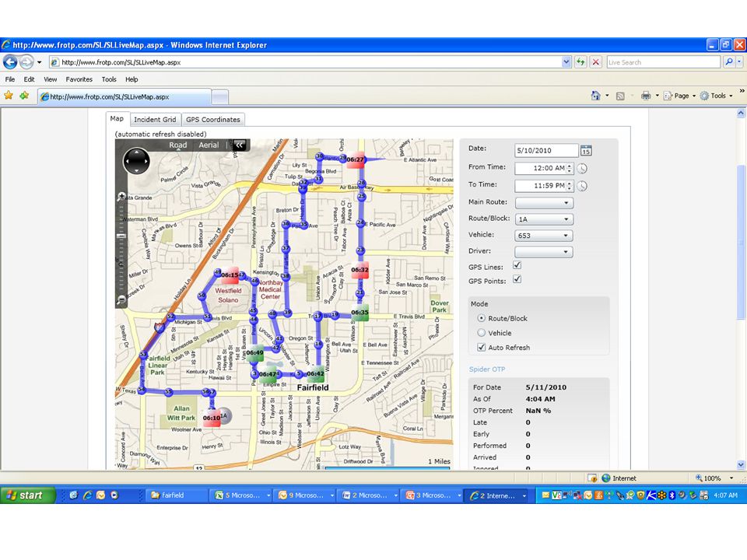Click the 06:27 stop marker on map

(355, 159)
